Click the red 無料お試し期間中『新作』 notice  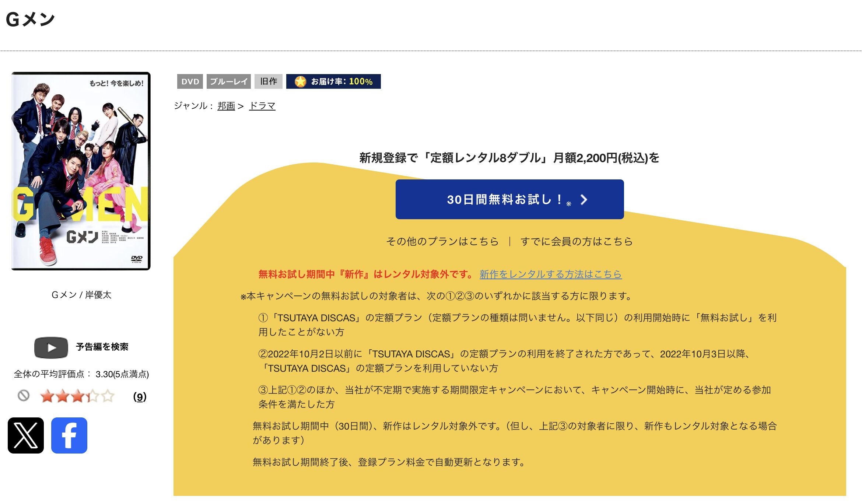(x=366, y=274)
